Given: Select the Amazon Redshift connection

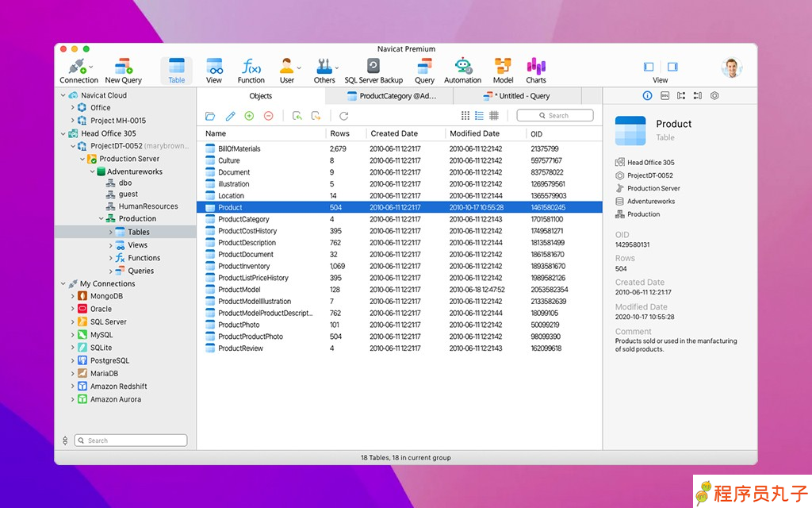Looking at the screenshot, I should pos(119,387).
